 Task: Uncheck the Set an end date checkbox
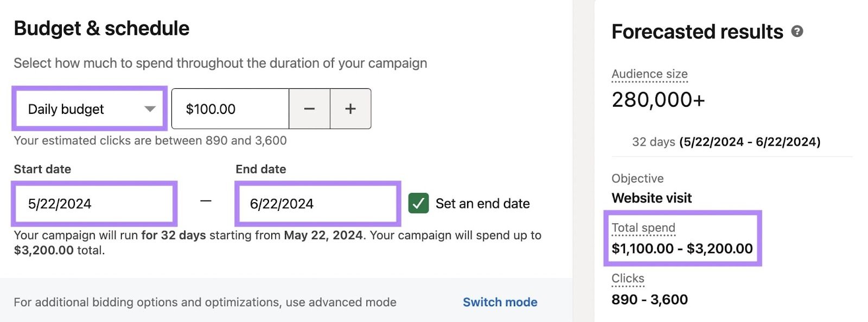click(x=418, y=203)
